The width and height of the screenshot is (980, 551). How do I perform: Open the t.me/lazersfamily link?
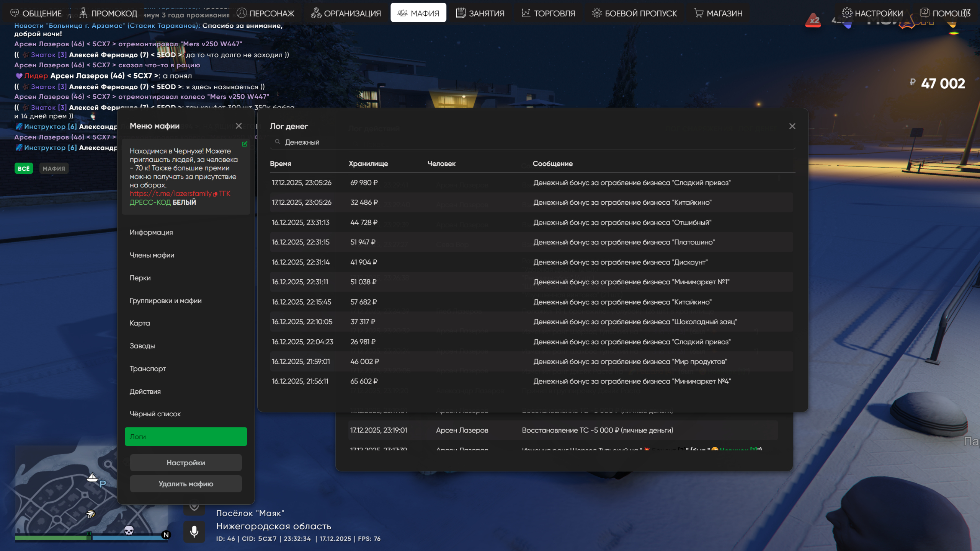[x=171, y=194]
